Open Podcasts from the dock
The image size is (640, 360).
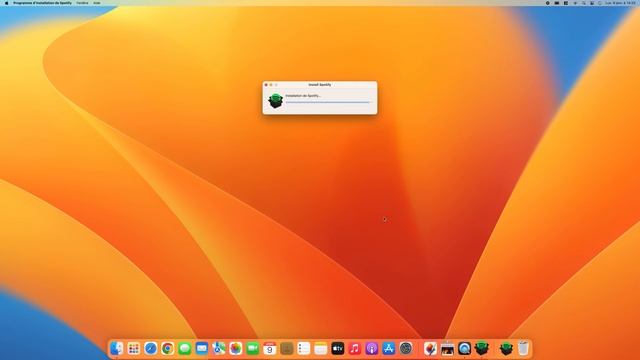coord(372,349)
